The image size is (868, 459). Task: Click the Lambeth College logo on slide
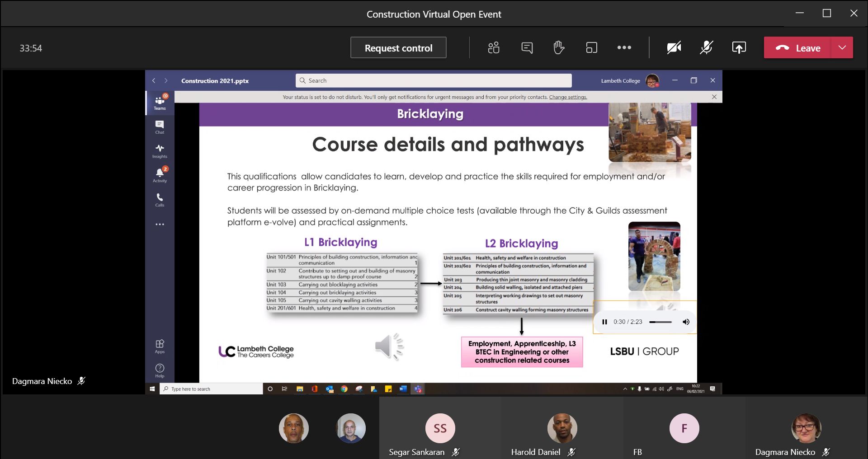pos(256,351)
